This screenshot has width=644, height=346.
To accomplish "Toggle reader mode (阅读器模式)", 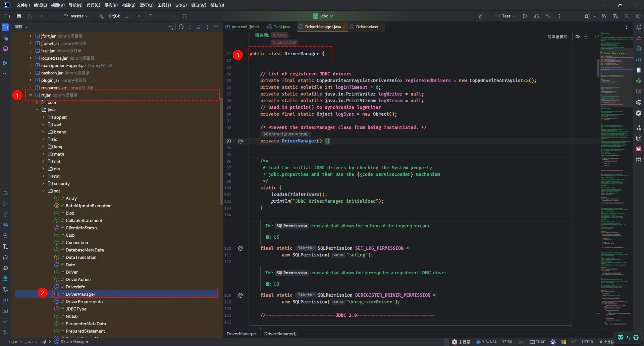I will tap(557, 37).
